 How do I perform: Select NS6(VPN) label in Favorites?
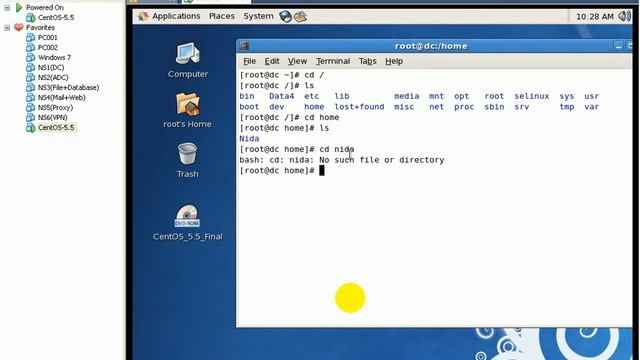coord(53,118)
